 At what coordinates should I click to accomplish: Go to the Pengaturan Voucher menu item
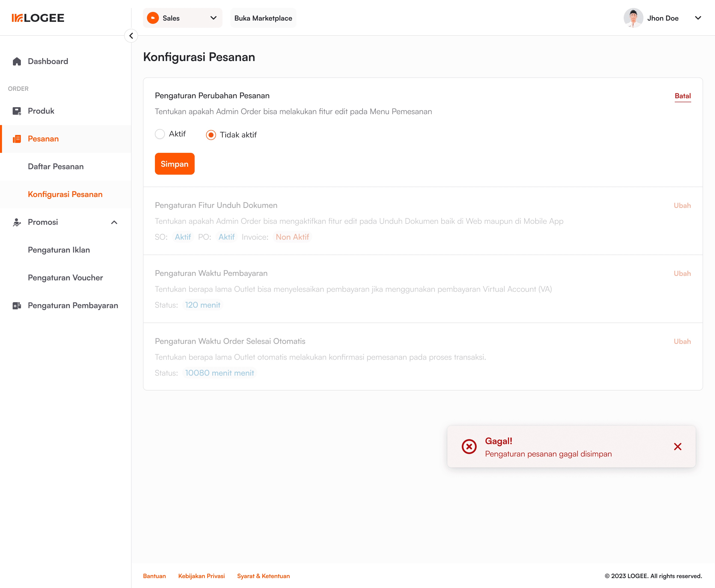pos(65,278)
